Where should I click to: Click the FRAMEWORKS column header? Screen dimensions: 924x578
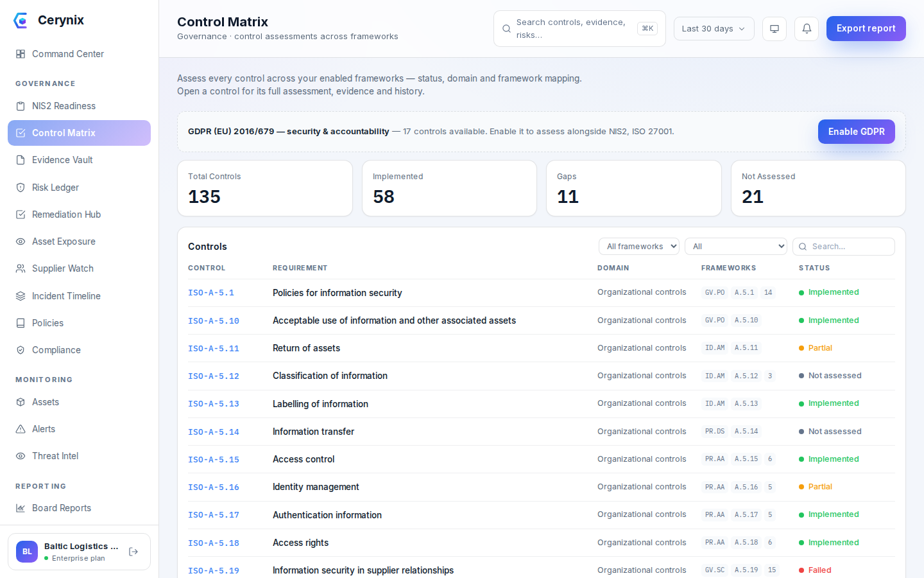728,268
